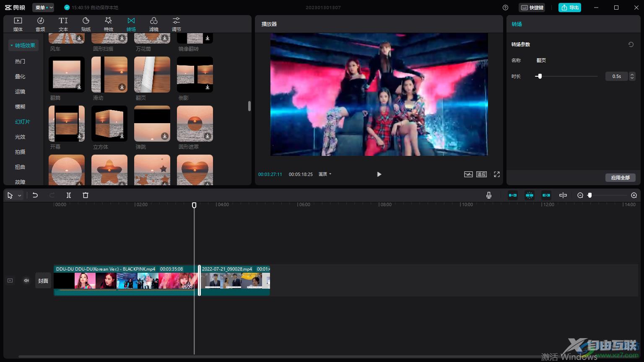This screenshot has height=362, width=644.
Task: Enter fullscreen preview
Action: (x=497, y=174)
